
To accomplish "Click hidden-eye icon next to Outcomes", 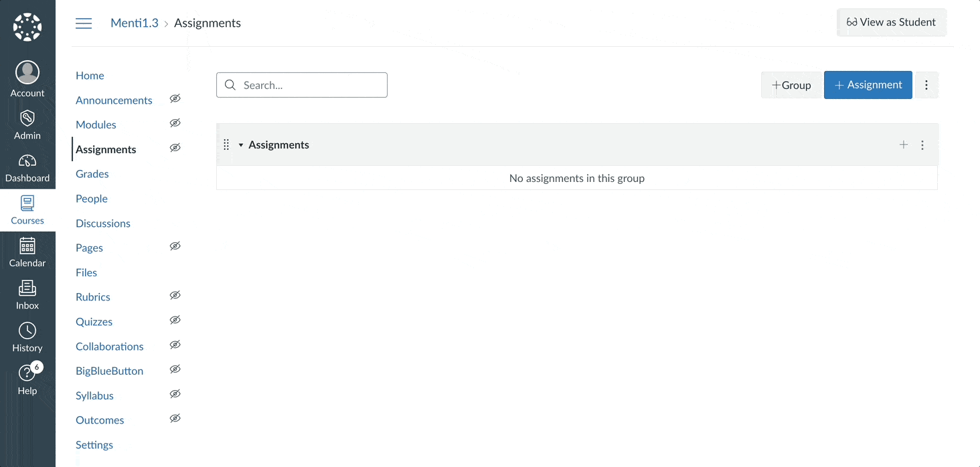I will pos(175,419).
